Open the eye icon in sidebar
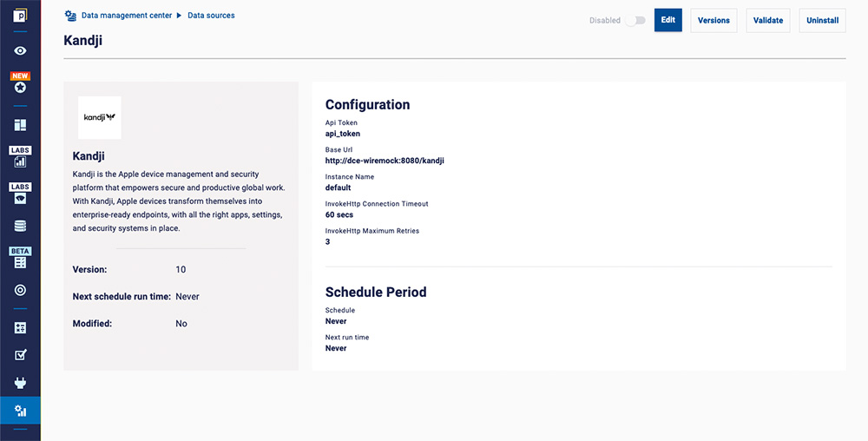 (x=20, y=51)
